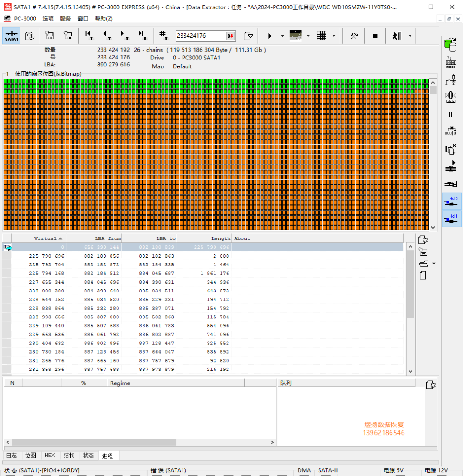Screen dimensions: 463x476
Task: Click the tools (hammer and wrench) icon
Action: coord(353,36)
